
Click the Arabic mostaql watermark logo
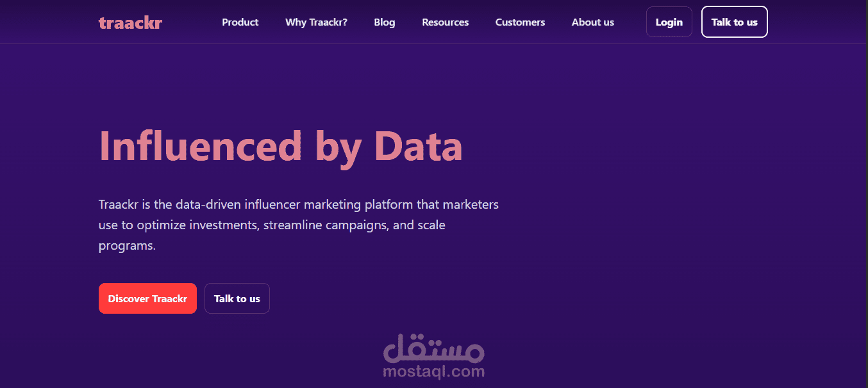434,348
